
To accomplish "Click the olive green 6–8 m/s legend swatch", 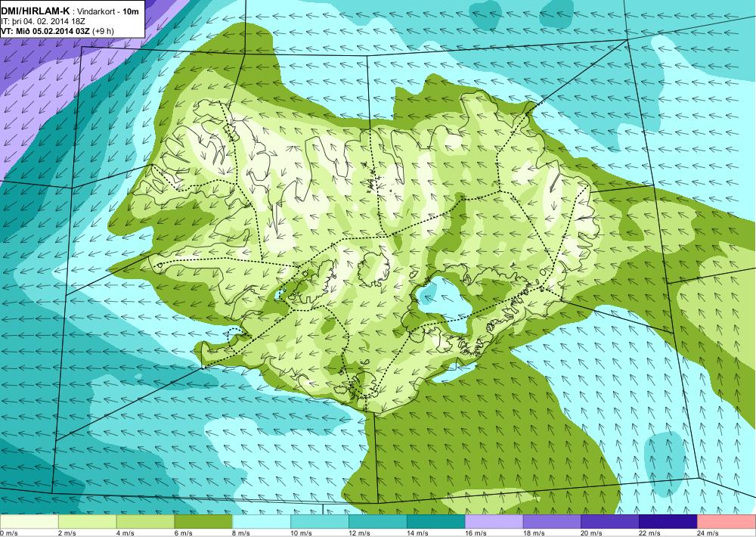I will point(203,521).
